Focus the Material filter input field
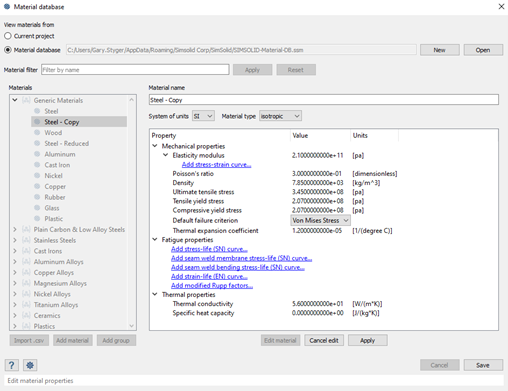508x391 pixels. point(135,70)
